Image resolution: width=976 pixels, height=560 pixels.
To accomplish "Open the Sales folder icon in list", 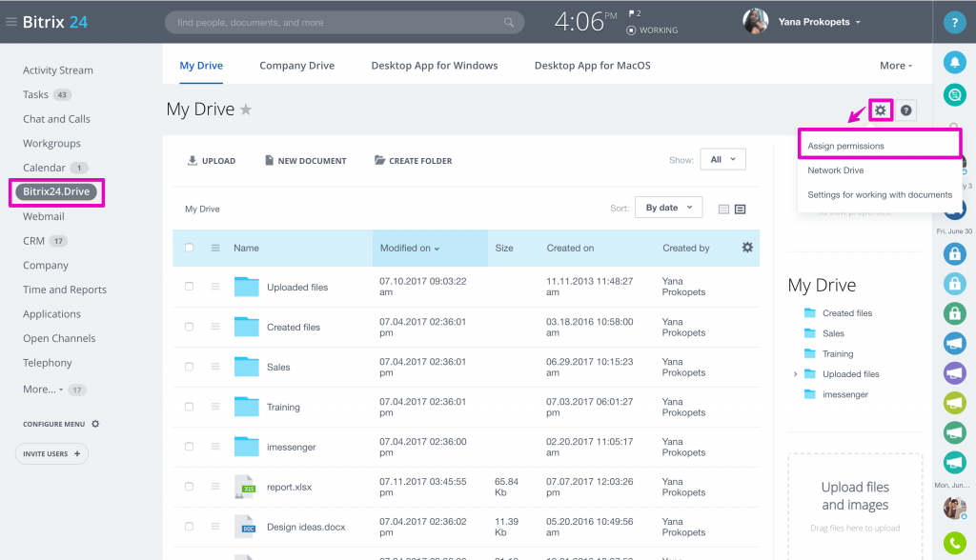I will (247, 367).
